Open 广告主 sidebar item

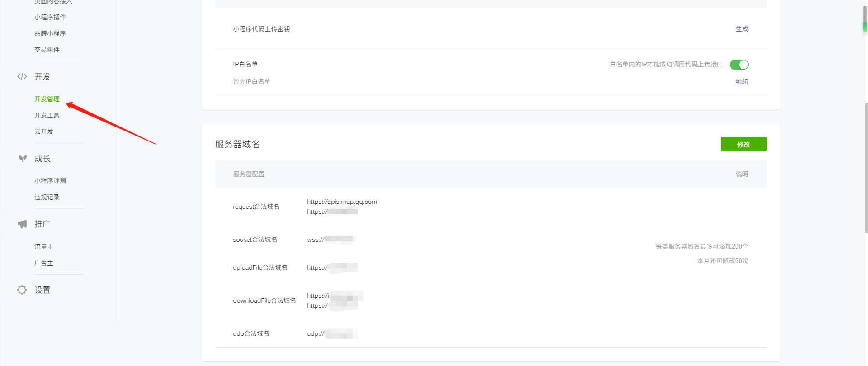pos(44,263)
